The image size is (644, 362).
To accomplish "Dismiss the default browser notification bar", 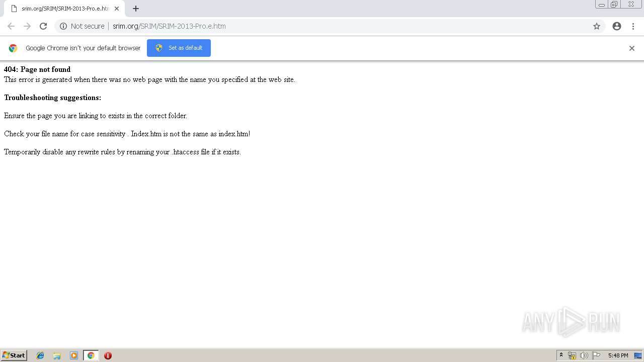I will 632,48.
